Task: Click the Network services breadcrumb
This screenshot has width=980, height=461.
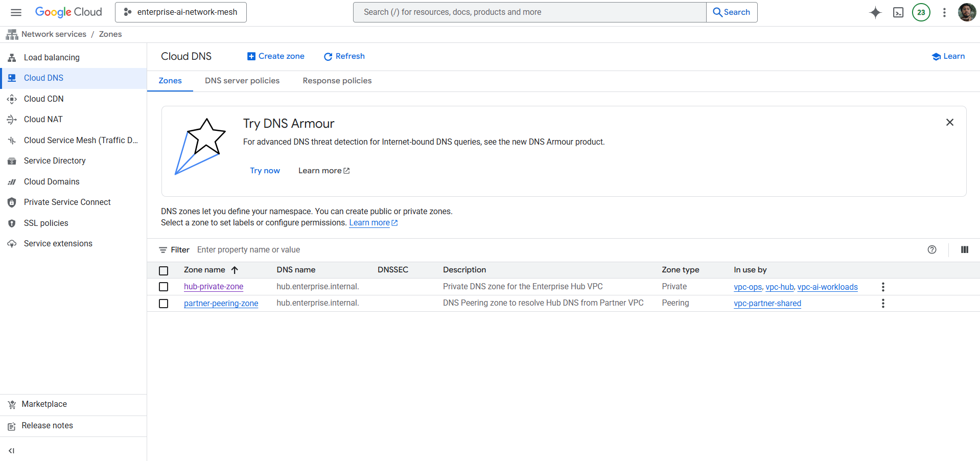Action: pos(54,34)
